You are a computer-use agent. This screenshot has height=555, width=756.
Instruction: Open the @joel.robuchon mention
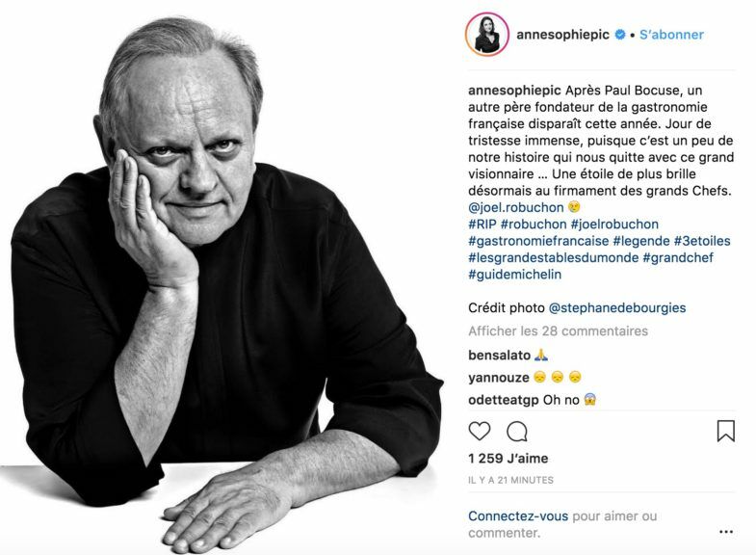tap(516, 207)
